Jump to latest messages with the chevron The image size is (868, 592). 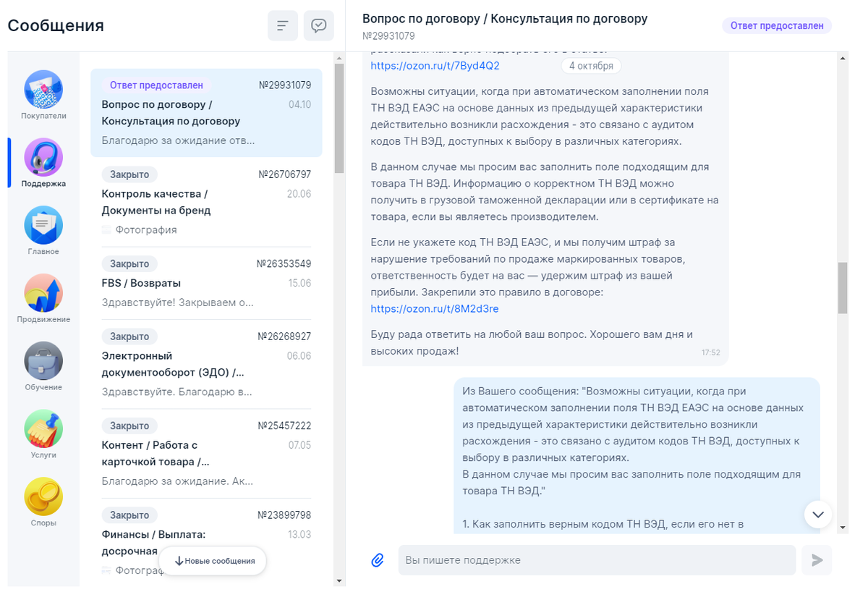coord(817,514)
